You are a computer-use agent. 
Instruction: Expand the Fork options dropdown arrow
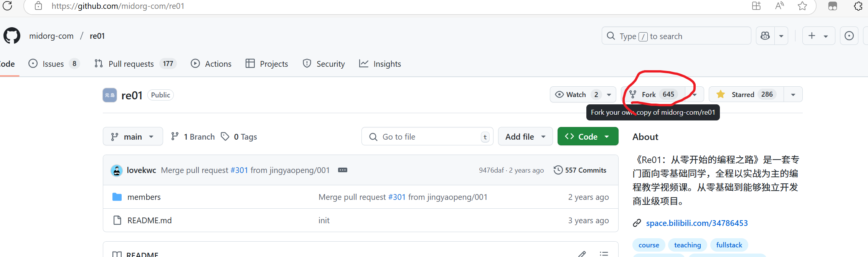click(695, 94)
